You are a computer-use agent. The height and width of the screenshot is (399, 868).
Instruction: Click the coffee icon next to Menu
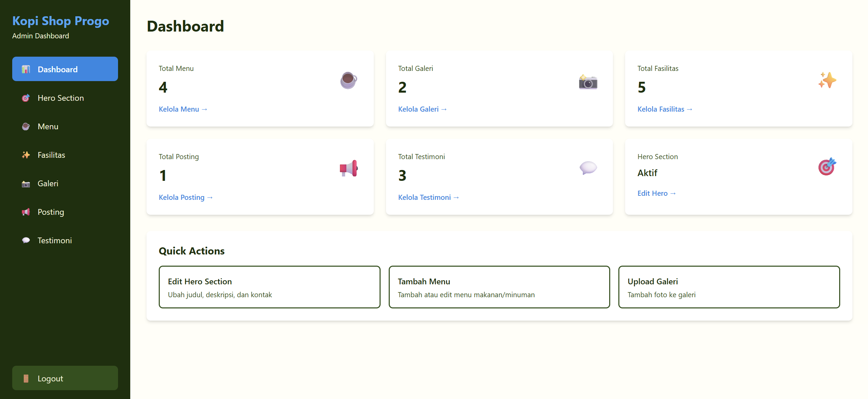coord(25,126)
